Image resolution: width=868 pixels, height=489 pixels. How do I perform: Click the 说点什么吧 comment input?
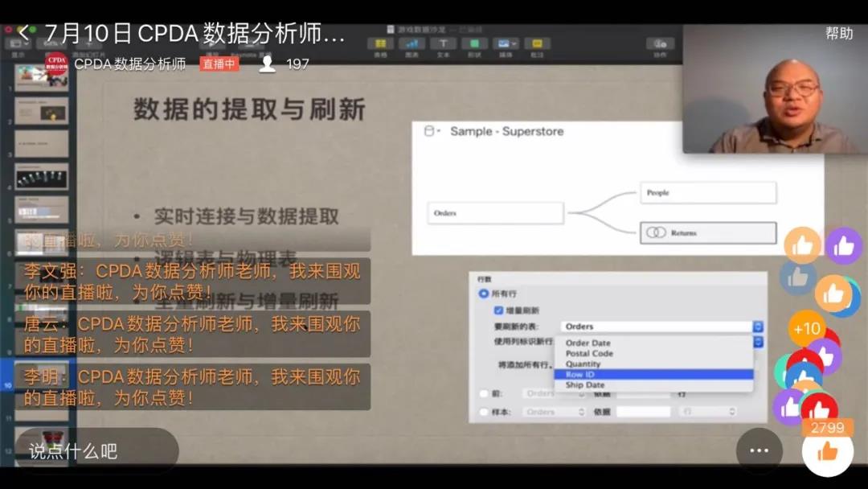tap(97, 450)
